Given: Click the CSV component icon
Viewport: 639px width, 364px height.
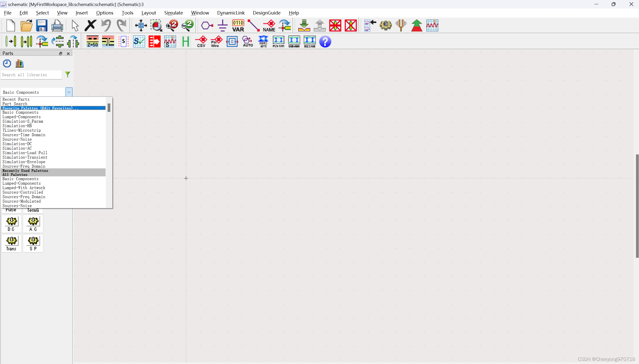Looking at the screenshot, I should click(x=201, y=41).
